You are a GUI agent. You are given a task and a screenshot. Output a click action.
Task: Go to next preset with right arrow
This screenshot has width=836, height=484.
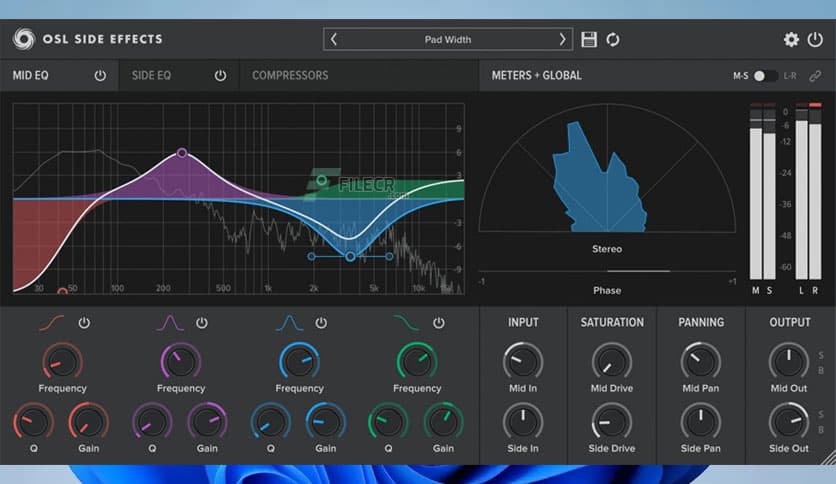[x=562, y=39]
